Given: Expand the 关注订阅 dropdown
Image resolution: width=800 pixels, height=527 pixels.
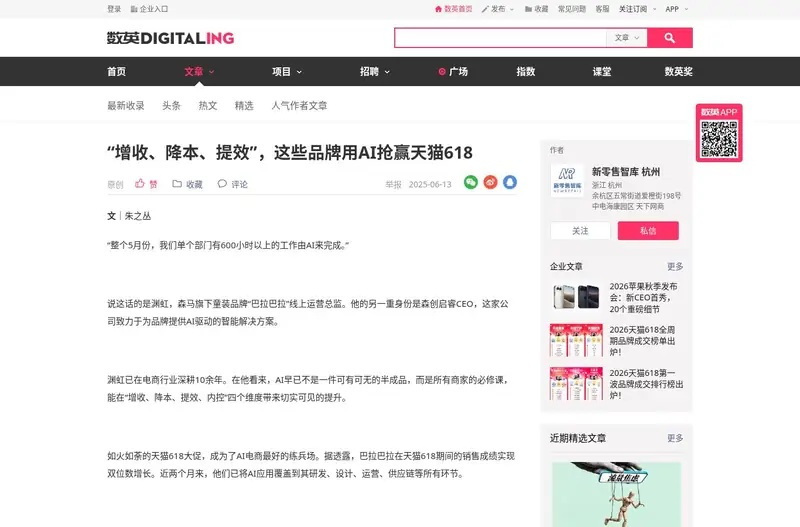Looking at the screenshot, I should [638, 9].
